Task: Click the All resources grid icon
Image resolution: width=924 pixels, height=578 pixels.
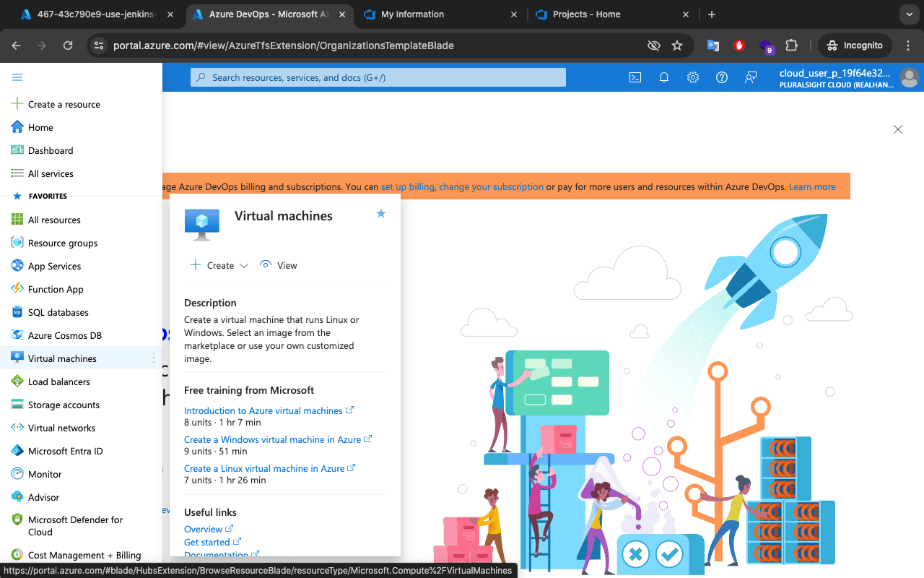Action: coord(17,220)
